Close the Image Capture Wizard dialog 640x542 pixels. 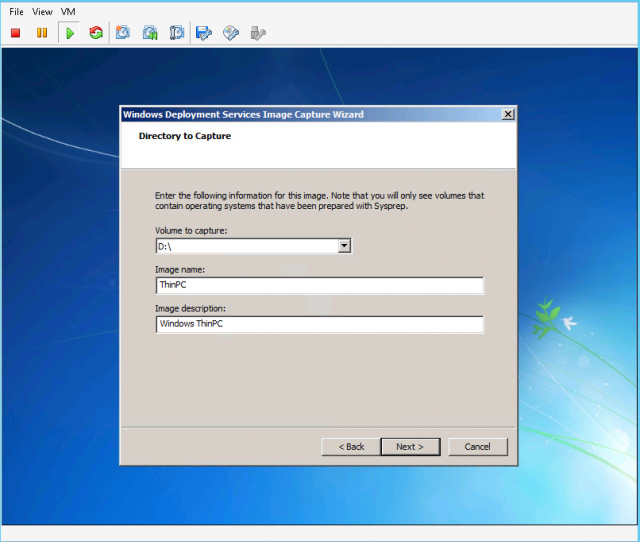pos(508,115)
